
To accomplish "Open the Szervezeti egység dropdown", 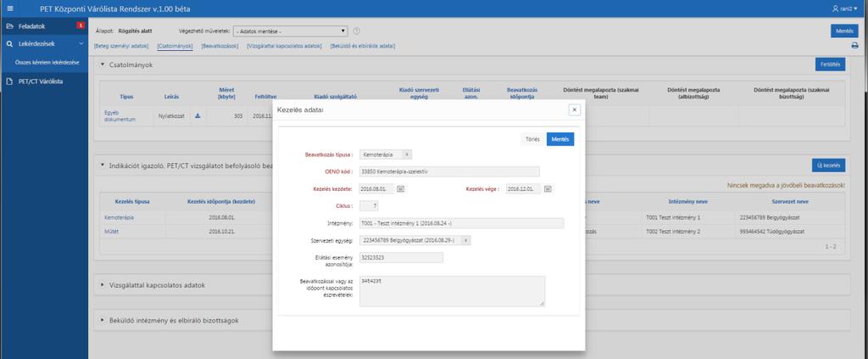I will pos(415,240).
